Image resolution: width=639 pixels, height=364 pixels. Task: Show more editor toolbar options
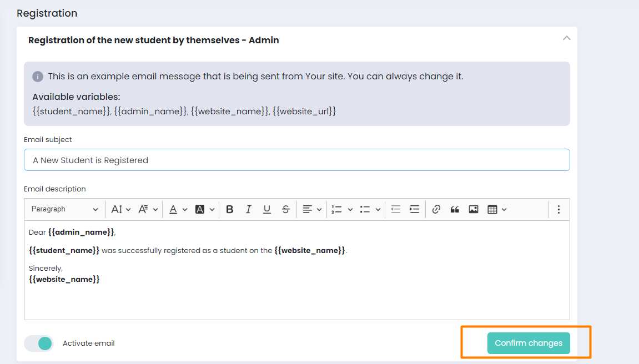pos(559,209)
